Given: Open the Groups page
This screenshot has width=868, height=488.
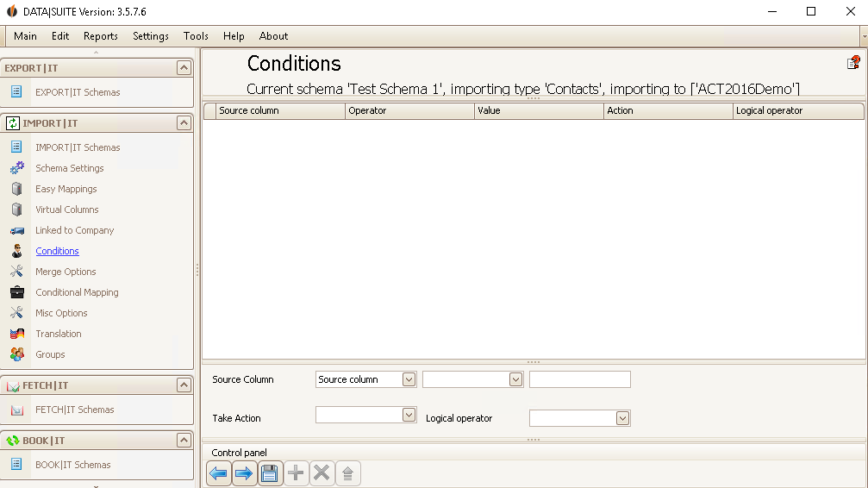Looking at the screenshot, I should click(x=50, y=354).
